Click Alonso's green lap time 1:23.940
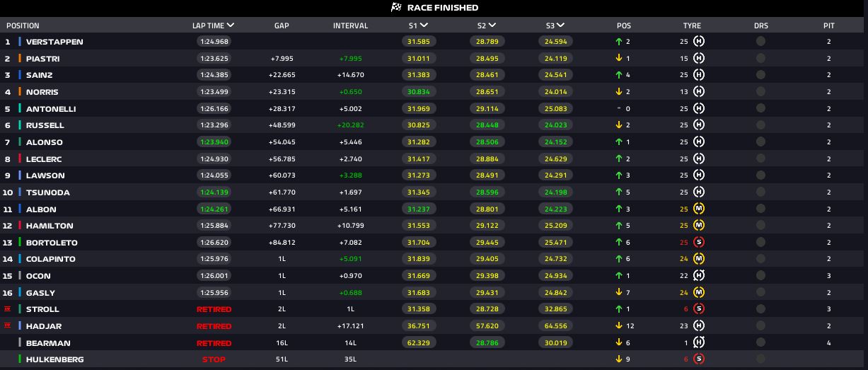 tap(213, 142)
